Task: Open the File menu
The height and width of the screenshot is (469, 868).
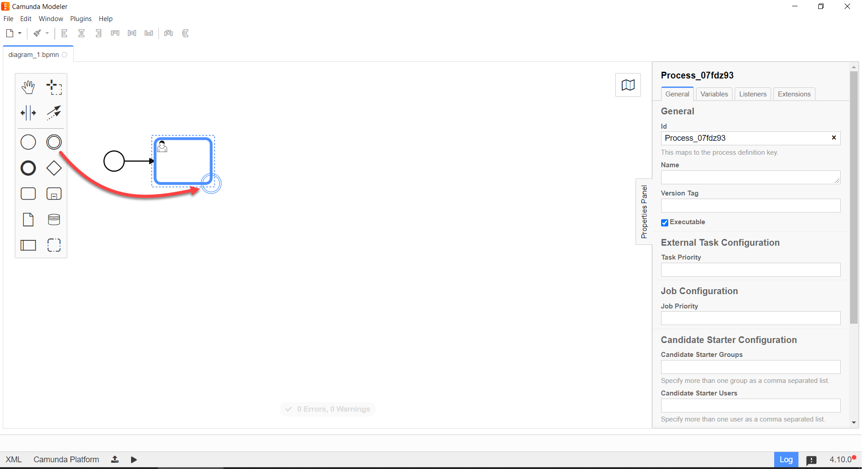Action: (9, 19)
